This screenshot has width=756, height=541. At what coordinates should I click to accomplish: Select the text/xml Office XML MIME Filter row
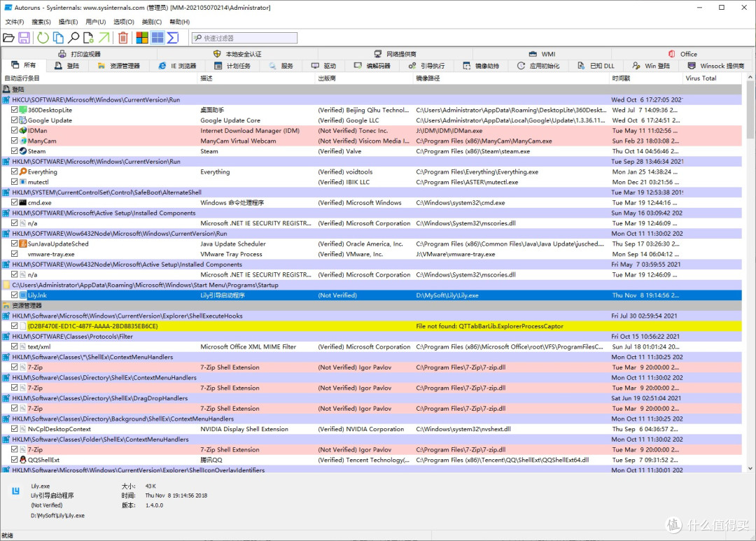pos(372,346)
